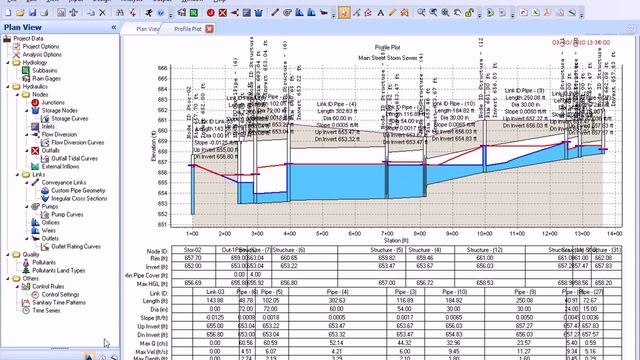The width and height of the screenshot is (640, 360).
Task: Close the Profile Plot tab
Action: tap(209, 29)
